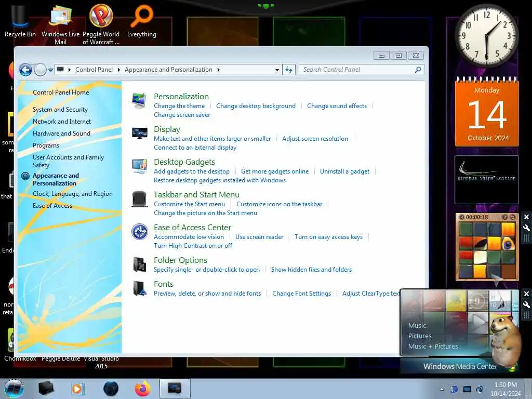Click the Forward navigation button
This screenshot has height=399, width=532.
pyautogui.click(x=40, y=70)
